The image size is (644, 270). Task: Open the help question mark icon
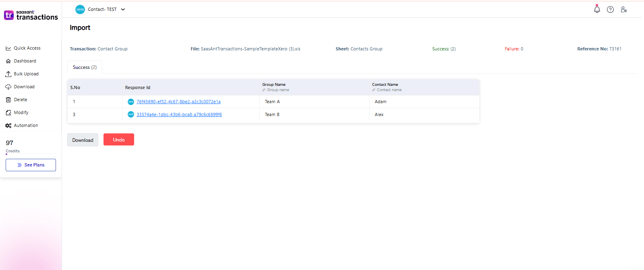tap(610, 10)
